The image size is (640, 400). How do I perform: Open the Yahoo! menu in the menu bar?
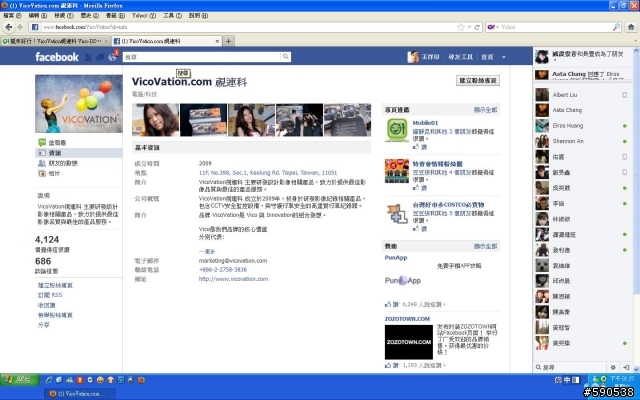pyautogui.click(x=144, y=16)
